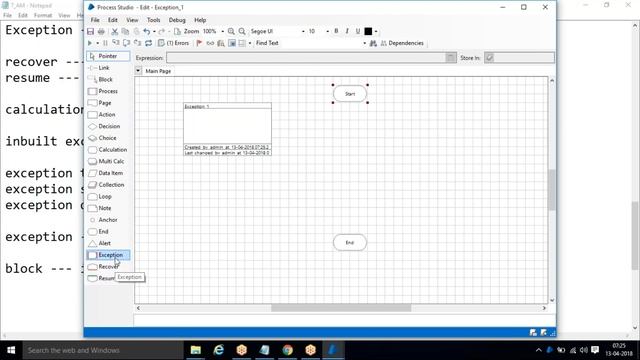Open expression editor button beside Expression field

451,58
